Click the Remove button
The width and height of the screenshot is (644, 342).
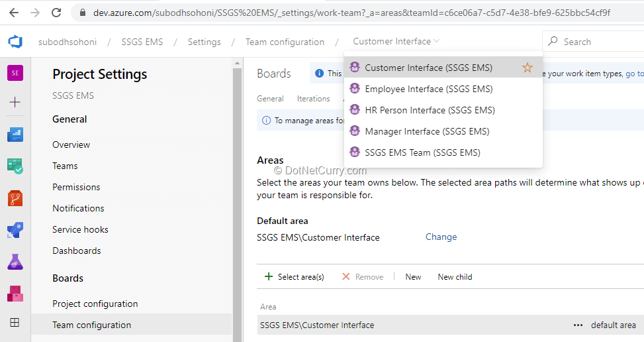363,276
